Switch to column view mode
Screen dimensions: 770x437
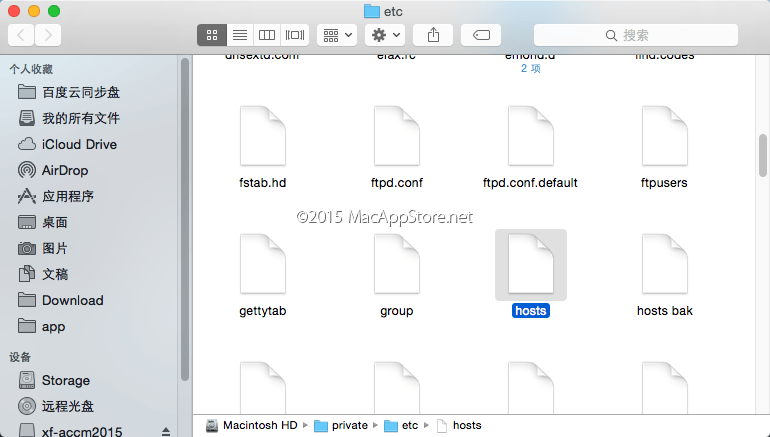coord(267,35)
